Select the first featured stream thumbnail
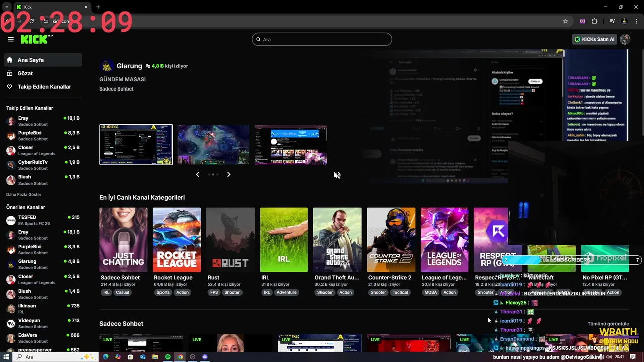 pyautogui.click(x=136, y=145)
